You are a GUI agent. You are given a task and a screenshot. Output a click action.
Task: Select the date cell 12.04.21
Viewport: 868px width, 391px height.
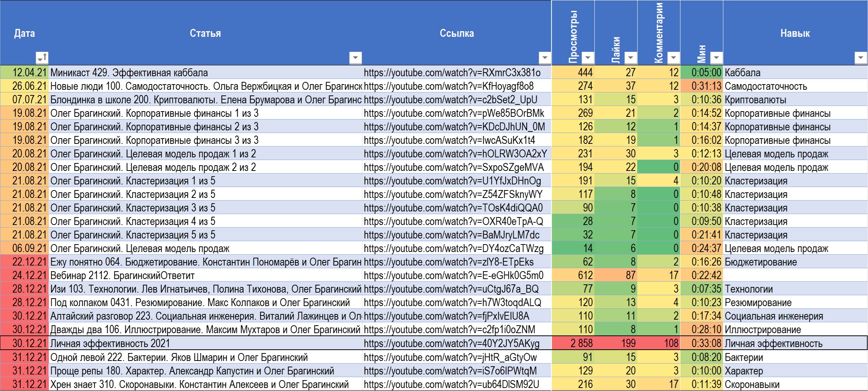point(24,72)
